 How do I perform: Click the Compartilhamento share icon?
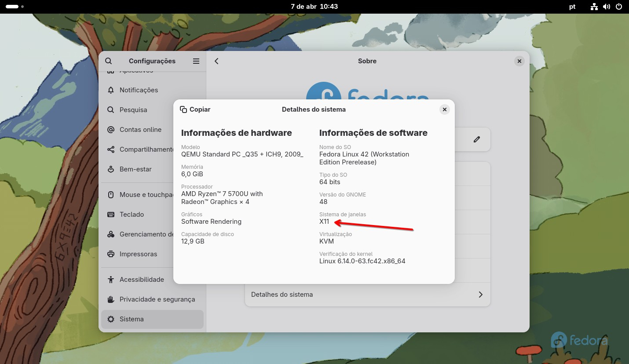point(111,149)
